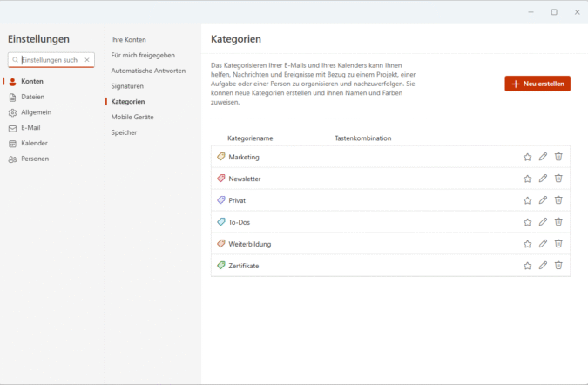Delete the Weiterbildung category
This screenshot has height=385, width=588.
558,244
